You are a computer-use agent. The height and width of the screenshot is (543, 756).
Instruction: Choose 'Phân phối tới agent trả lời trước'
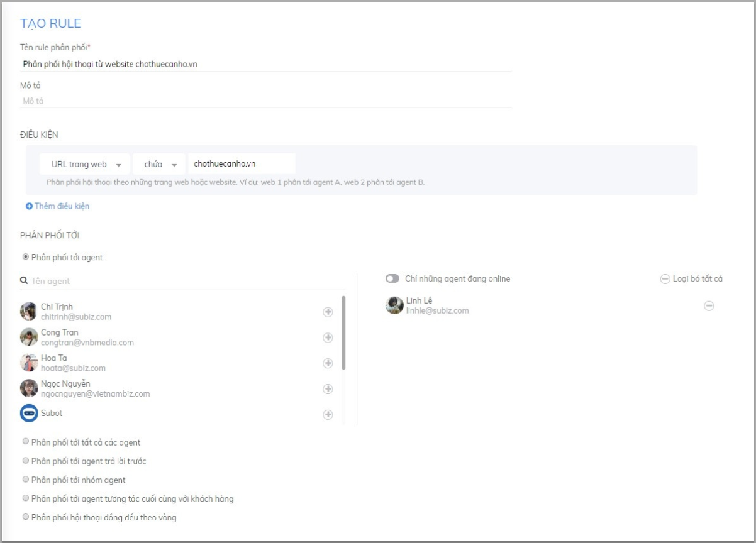coord(26,461)
